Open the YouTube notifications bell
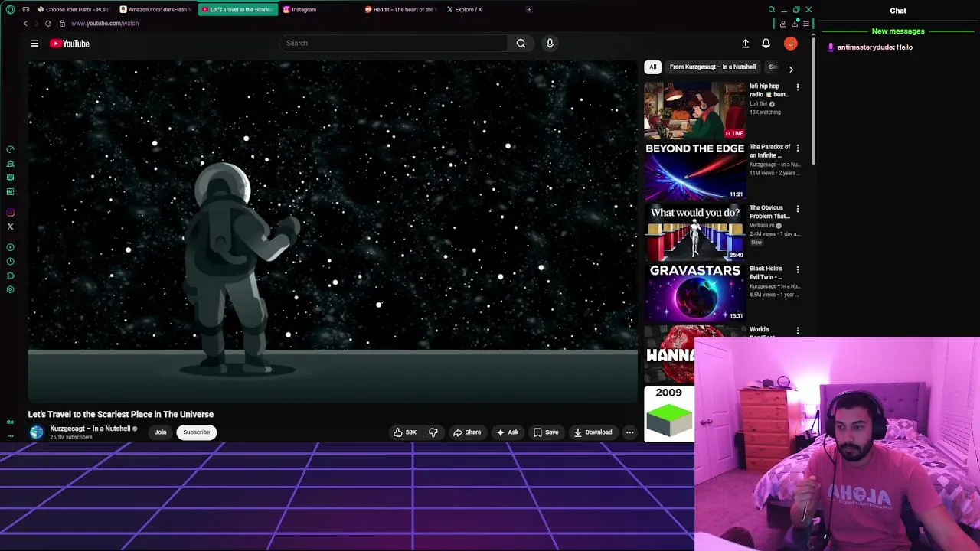The width and height of the screenshot is (980, 551). click(x=766, y=44)
